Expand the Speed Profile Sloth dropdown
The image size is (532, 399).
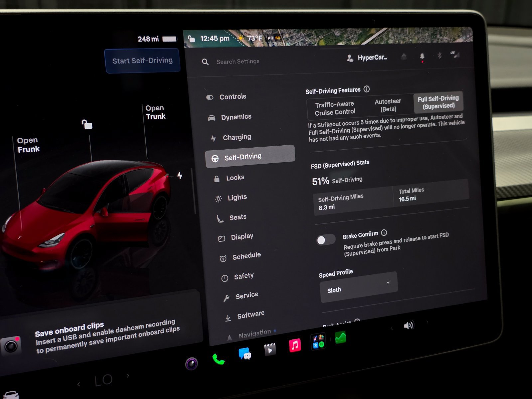pos(358,287)
